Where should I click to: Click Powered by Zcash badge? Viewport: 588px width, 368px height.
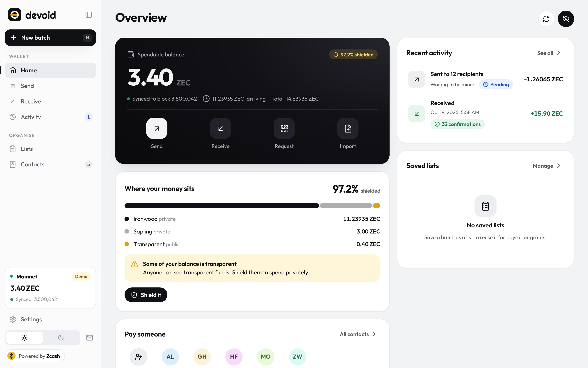click(x=35, y=356)
